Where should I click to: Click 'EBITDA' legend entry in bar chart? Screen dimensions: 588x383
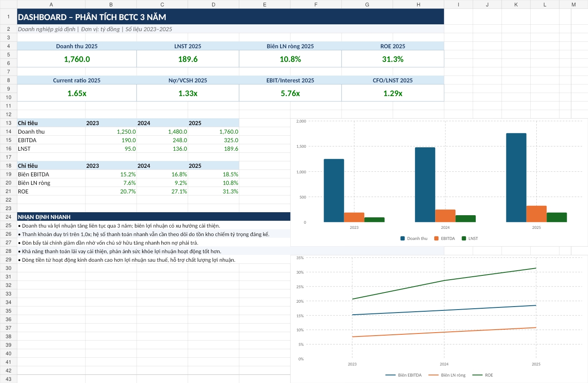pyautogui.click(x=445, y=238)
